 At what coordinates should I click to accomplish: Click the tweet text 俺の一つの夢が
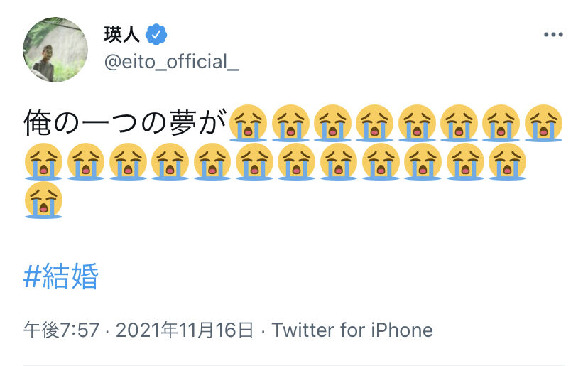125,123
